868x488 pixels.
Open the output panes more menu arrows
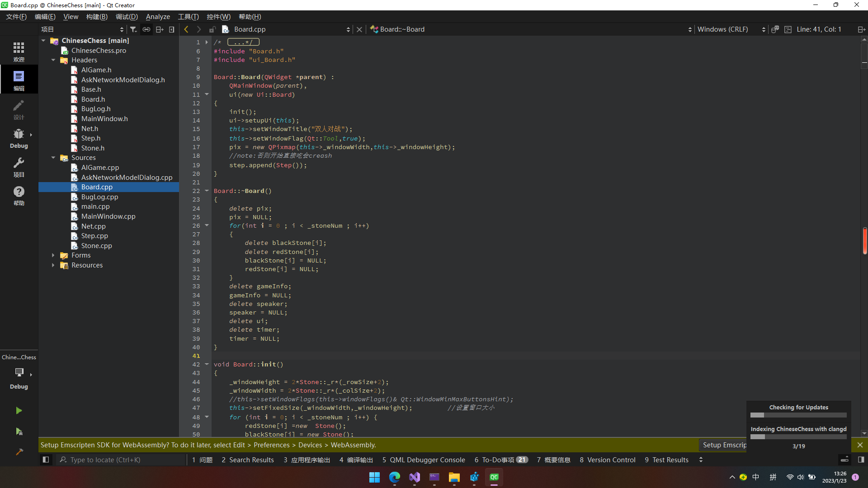tap(701, 460)
